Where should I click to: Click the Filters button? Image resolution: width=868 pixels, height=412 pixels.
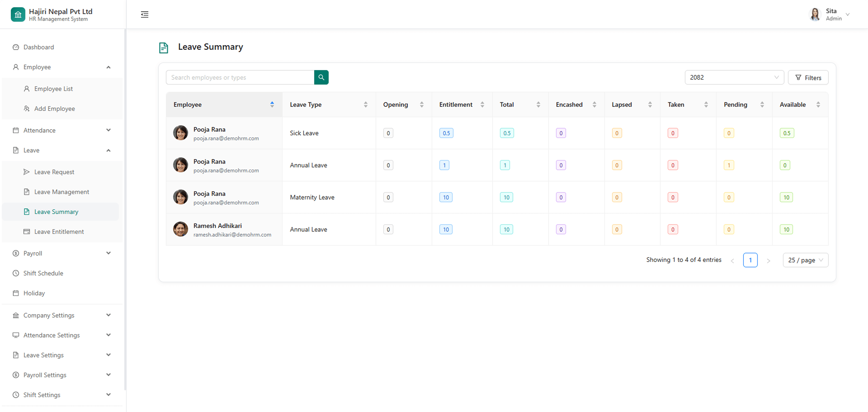click(808, 78)
